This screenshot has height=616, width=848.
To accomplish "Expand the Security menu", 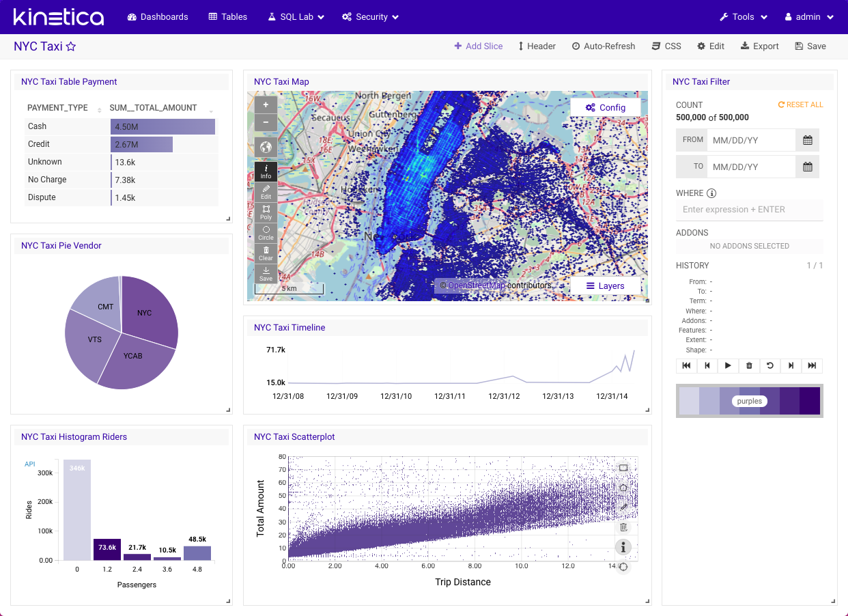I will tap(369, 16).
